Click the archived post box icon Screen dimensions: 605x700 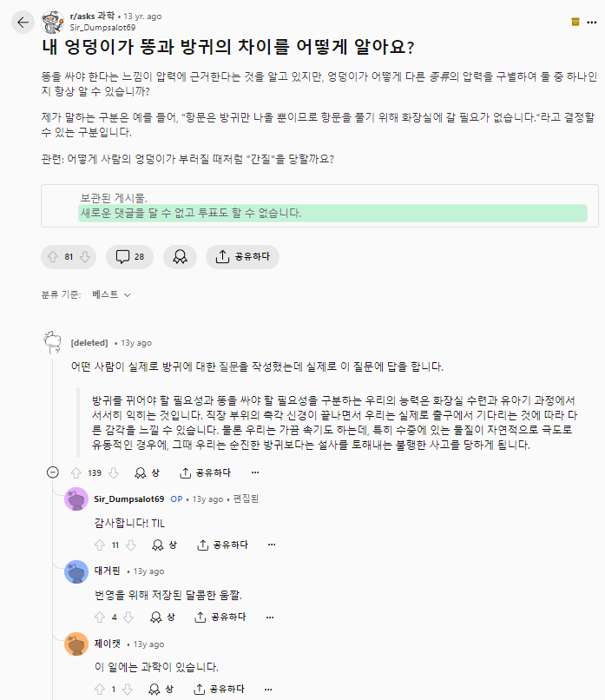pos(575,22)
